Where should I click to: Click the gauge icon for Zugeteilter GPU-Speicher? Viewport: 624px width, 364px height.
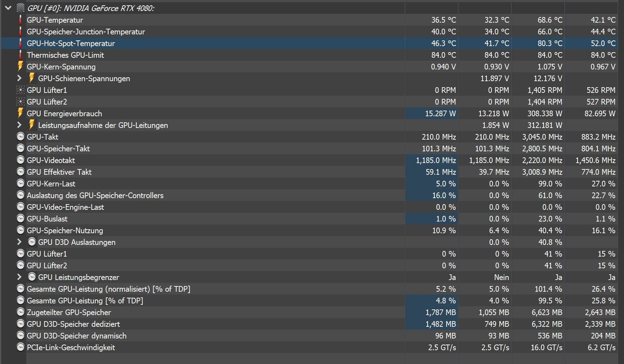pos(21,312)
